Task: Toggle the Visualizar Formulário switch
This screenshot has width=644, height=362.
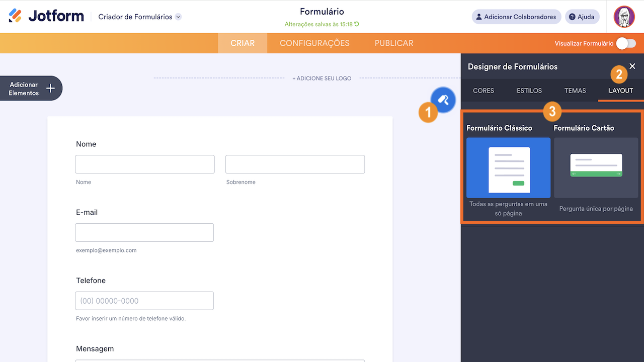Action: click(626, 43)
